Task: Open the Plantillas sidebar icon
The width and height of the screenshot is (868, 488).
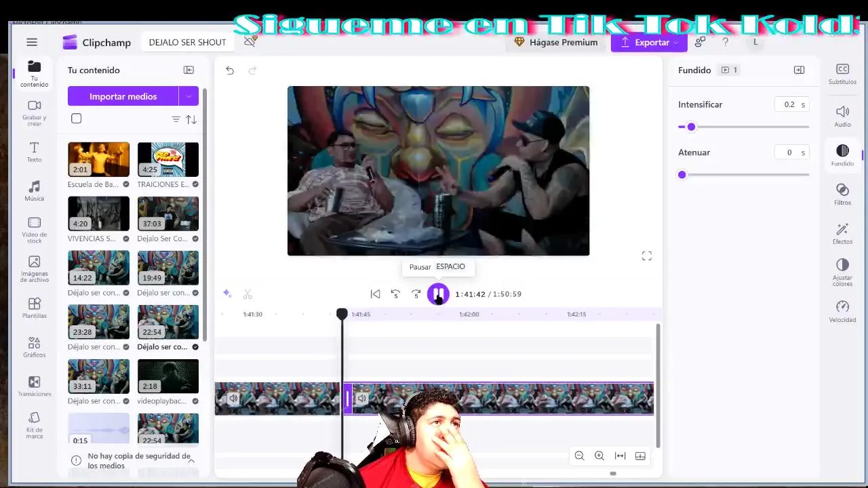Action: (x=34, y=308)
